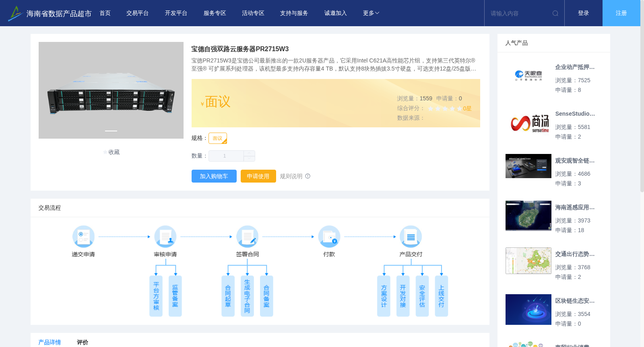Image resolution: width=644 pixels, height=347 pixels.
Task: Click the 海南省数据产品超市 site title
Action: point(59,14)
